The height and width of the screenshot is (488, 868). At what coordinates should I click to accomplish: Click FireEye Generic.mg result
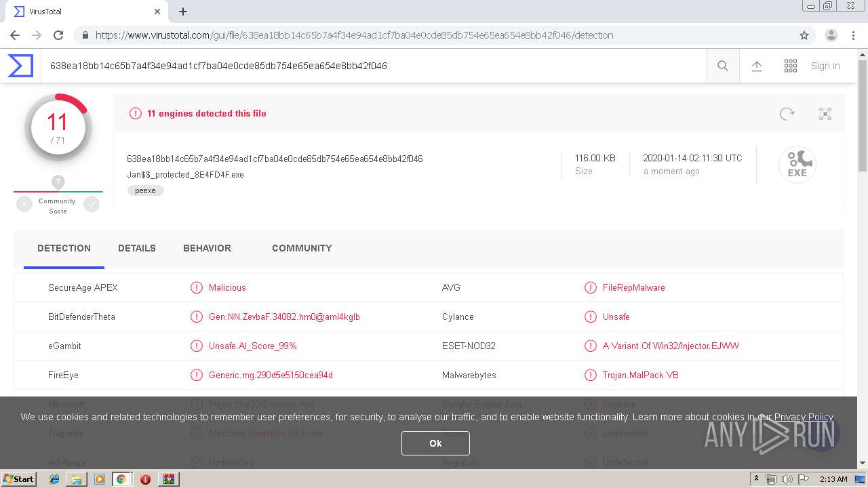tap(271, 375)
